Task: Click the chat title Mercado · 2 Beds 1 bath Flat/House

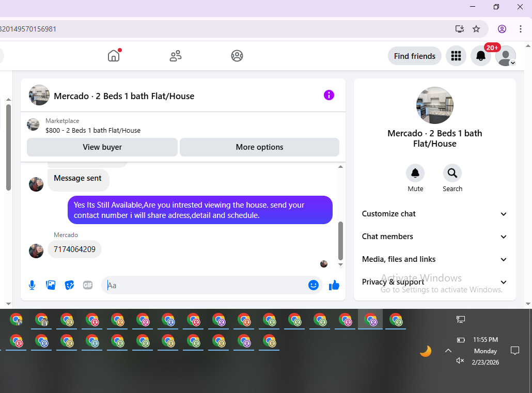Action: (x=124, y=96)
